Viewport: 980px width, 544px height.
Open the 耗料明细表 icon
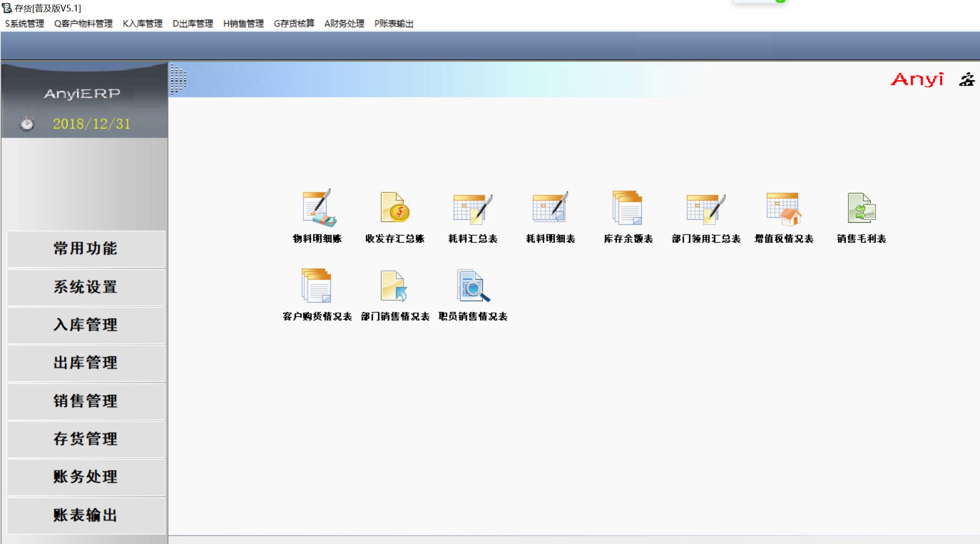550,208
